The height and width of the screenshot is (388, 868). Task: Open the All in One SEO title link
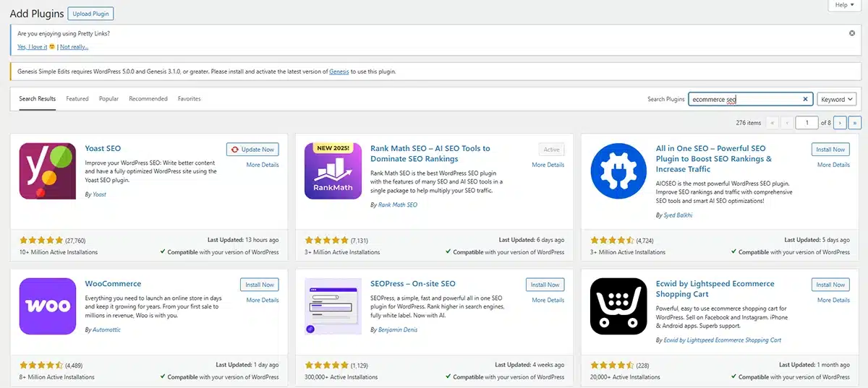coord(714,158)
